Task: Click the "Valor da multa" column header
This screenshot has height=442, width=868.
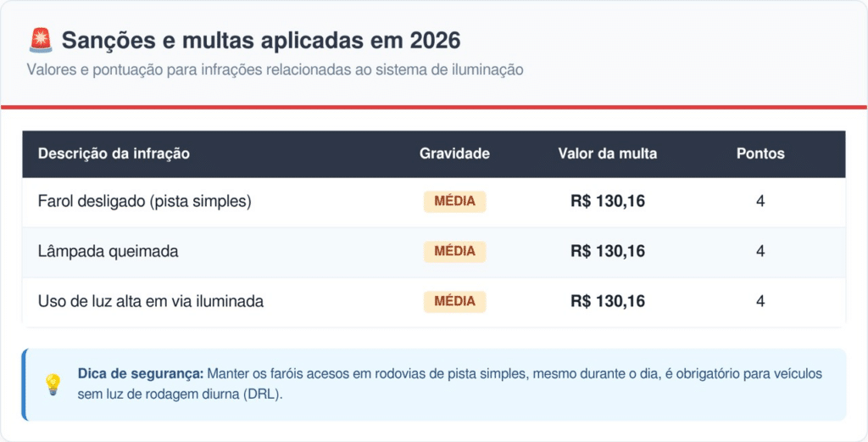Action: 607,154
